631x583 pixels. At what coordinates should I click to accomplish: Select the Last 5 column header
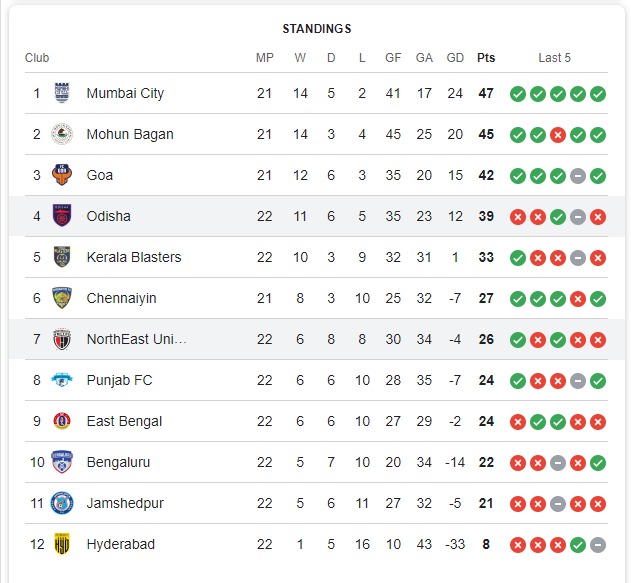pyautogui.click(x=554, y=58)
